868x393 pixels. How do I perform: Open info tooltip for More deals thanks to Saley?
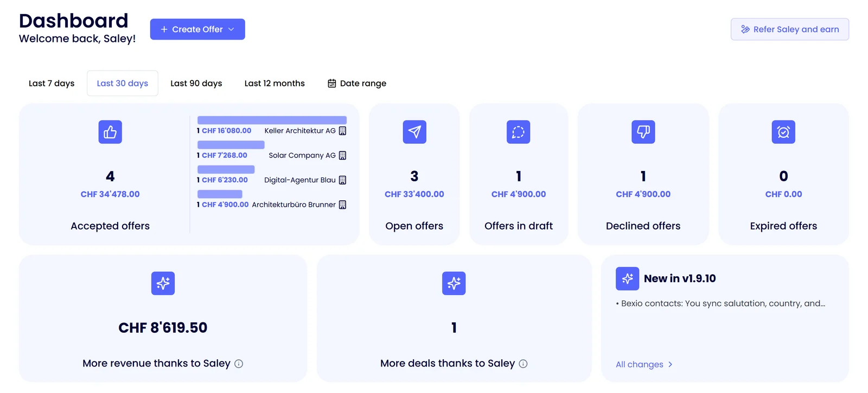click(x=523, y=364)
